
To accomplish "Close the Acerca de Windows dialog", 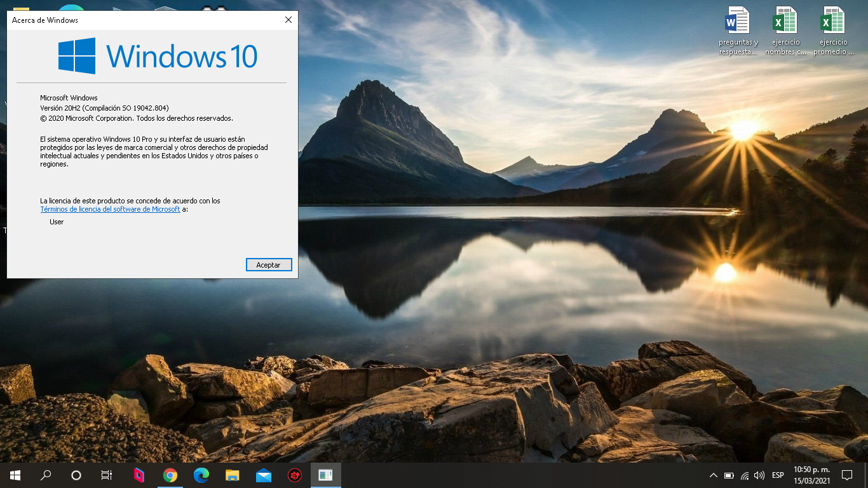I will tap(288, 20).
